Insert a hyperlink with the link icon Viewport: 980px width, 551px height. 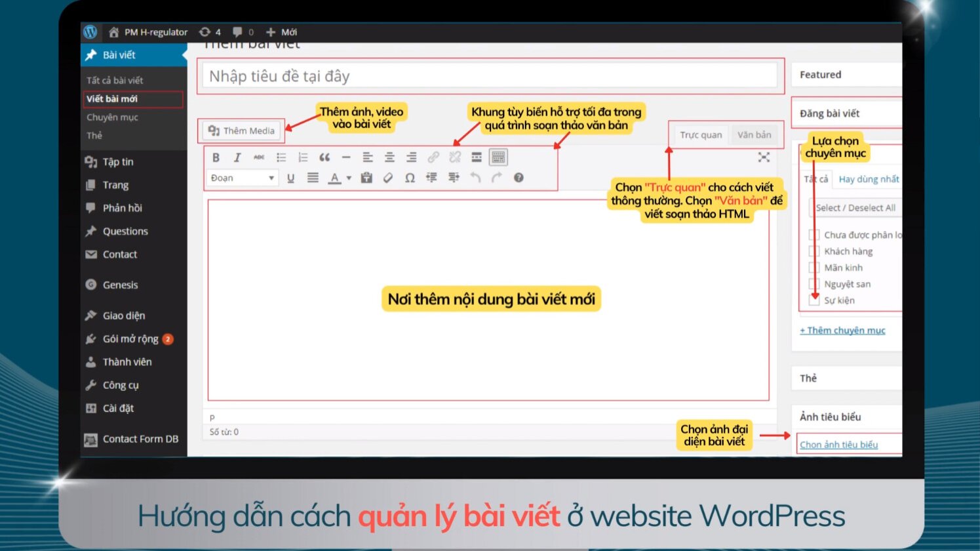click(x=433, y=157)
